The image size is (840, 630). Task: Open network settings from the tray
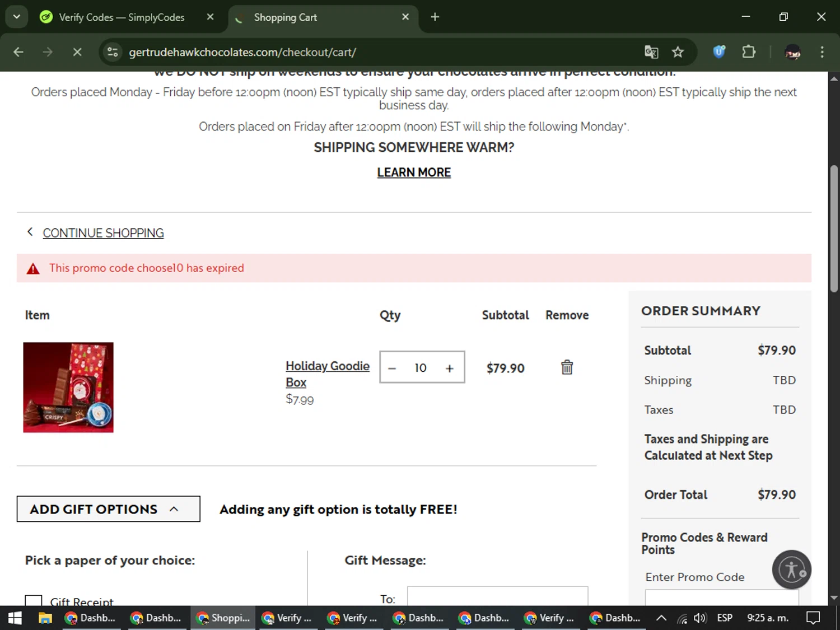(682, 618)
